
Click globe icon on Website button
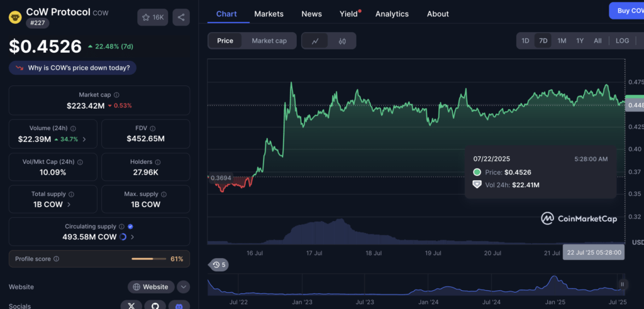pos(136,287)
